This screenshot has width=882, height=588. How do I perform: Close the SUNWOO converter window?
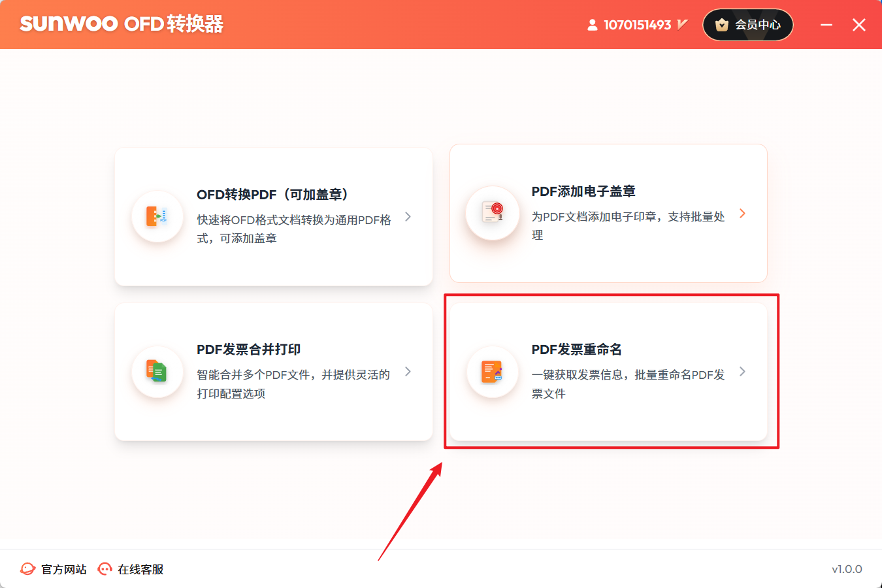[x=859, y=25]
